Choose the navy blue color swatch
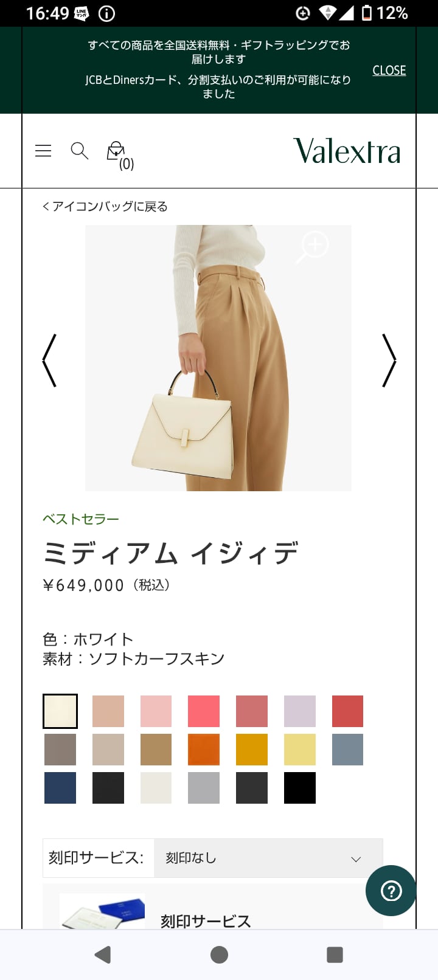Image resolution: width=438 pixels, height=980 pixels. click(60, 788)
